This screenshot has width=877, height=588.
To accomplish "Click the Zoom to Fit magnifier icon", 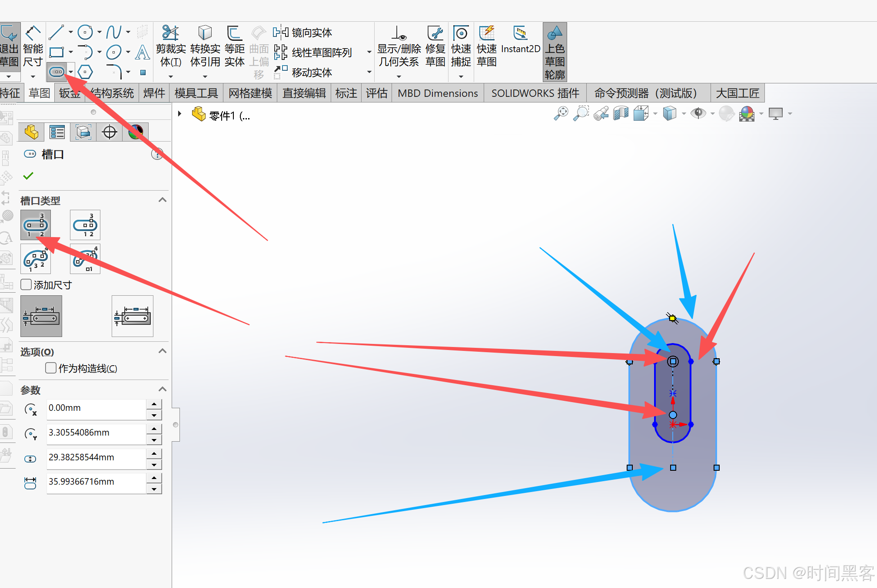I will (x=561, y=114).
